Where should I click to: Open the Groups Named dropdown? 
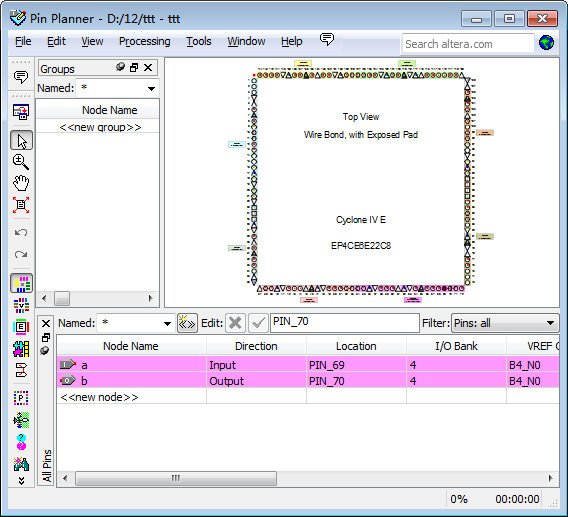(x=151, y=88)
